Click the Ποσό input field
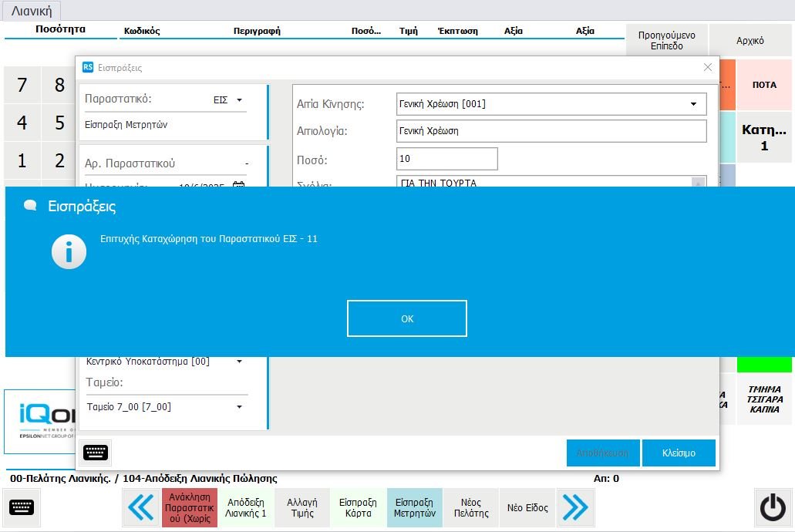This screenshot has height=532, width=795. [x=446, y=159]
